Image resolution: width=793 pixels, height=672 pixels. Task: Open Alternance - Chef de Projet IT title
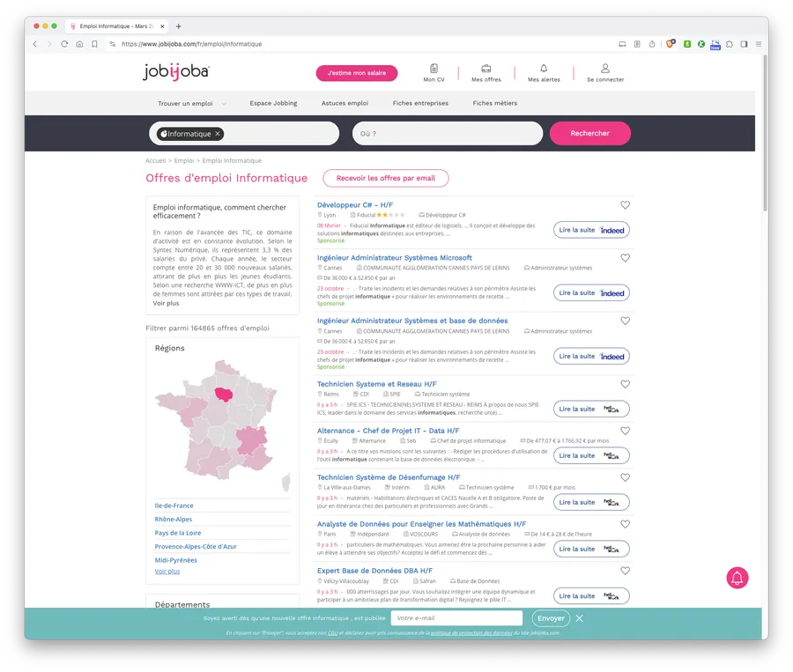(x=388, y=431)
